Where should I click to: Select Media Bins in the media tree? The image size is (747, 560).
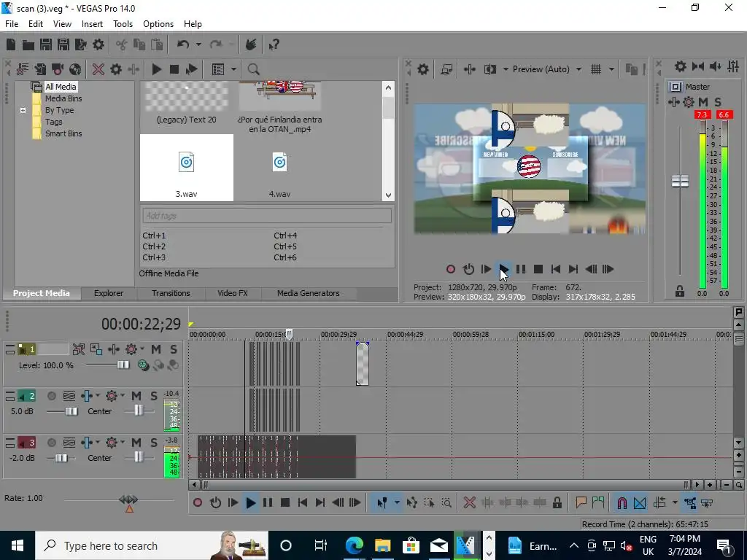tap(63, 98)
